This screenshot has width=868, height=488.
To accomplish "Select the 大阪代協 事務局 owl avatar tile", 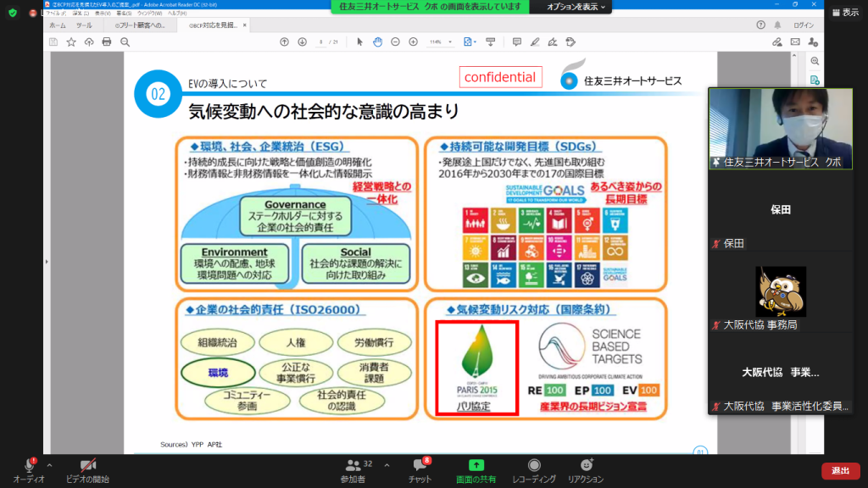I will click(x=781, y=291).
